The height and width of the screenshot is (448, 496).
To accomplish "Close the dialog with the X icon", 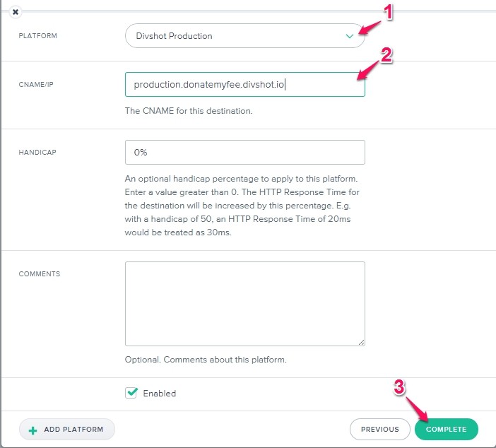I will click(x=16, y=12).
